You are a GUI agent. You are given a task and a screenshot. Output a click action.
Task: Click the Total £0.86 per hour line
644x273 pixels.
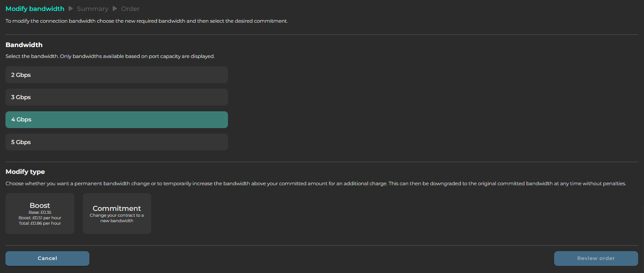pos(40,223)
